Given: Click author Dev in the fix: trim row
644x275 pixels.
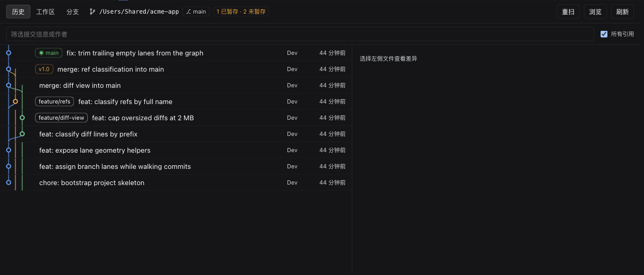Looking at the screenshot, I should click(292, 53).
